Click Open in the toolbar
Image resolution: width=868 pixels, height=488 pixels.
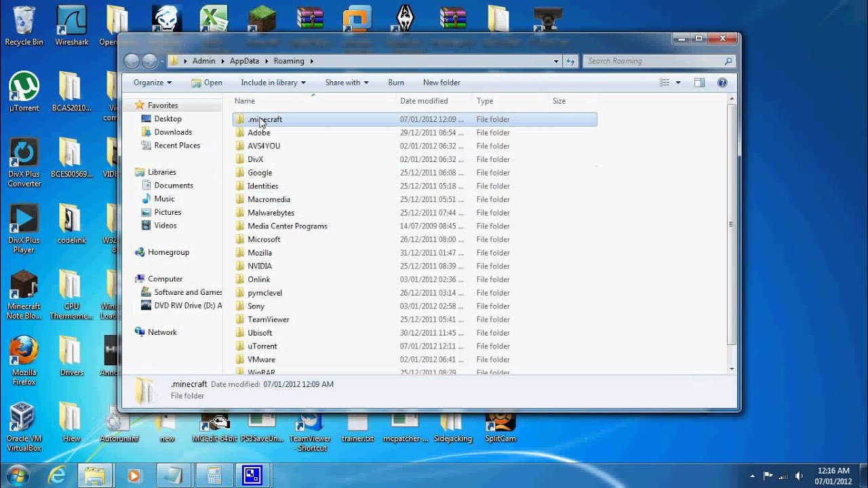[x=207, y=83]
